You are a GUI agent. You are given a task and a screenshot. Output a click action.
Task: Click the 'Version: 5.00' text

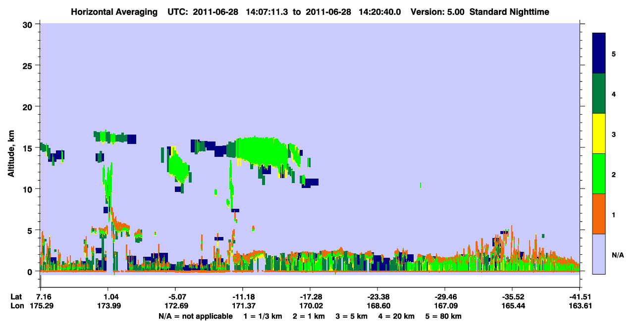(x=437, y=11)
